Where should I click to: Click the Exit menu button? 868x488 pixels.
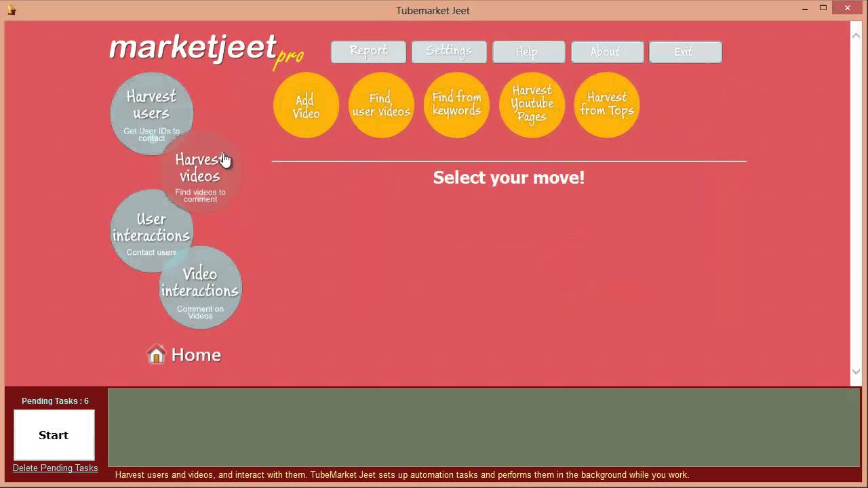tap(686, 52)
